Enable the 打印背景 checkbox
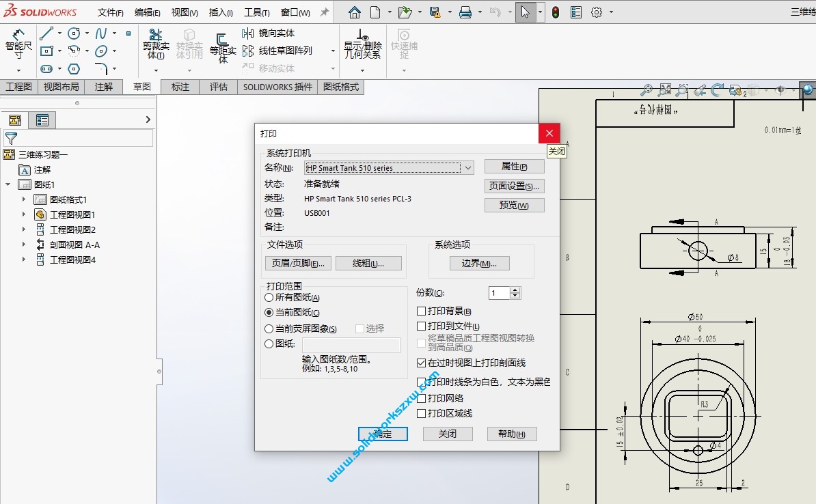The height and width of the screenshot is (504, 816). coord(422,311)
